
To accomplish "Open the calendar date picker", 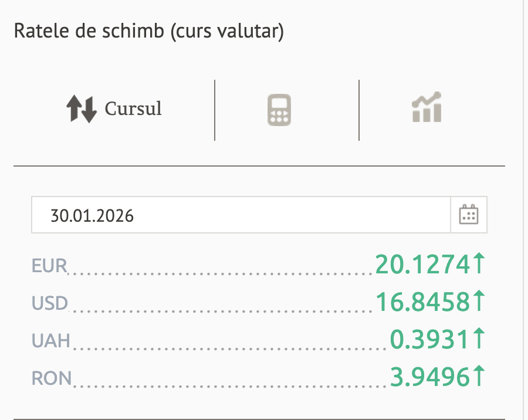I will tap(468, 215).
